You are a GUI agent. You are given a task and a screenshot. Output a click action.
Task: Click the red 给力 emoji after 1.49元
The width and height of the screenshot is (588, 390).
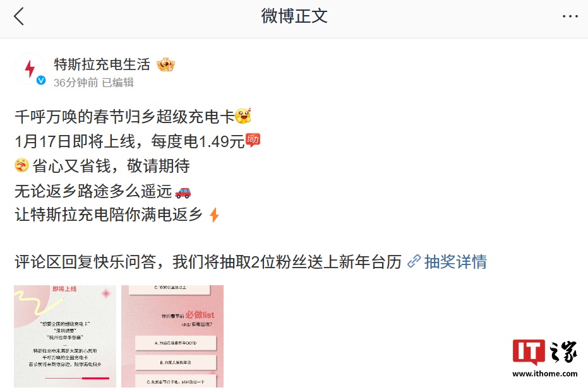(x=253, y=140)
